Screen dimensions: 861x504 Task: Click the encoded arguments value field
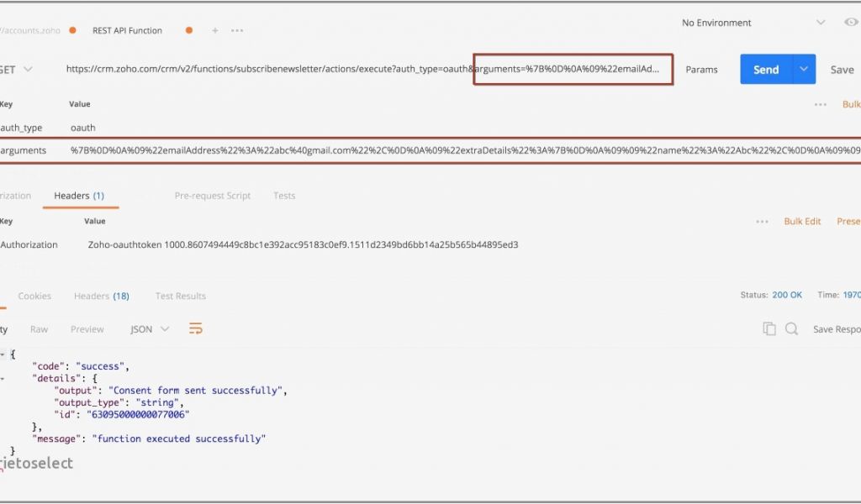465,150
